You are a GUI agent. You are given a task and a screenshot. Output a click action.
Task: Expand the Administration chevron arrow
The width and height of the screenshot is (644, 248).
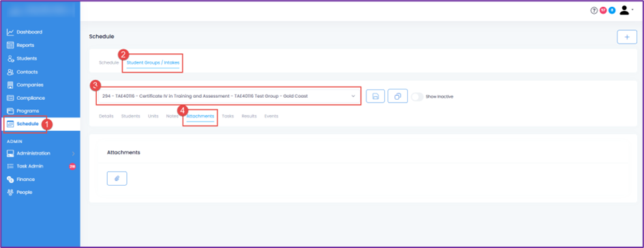pos(74,154)
